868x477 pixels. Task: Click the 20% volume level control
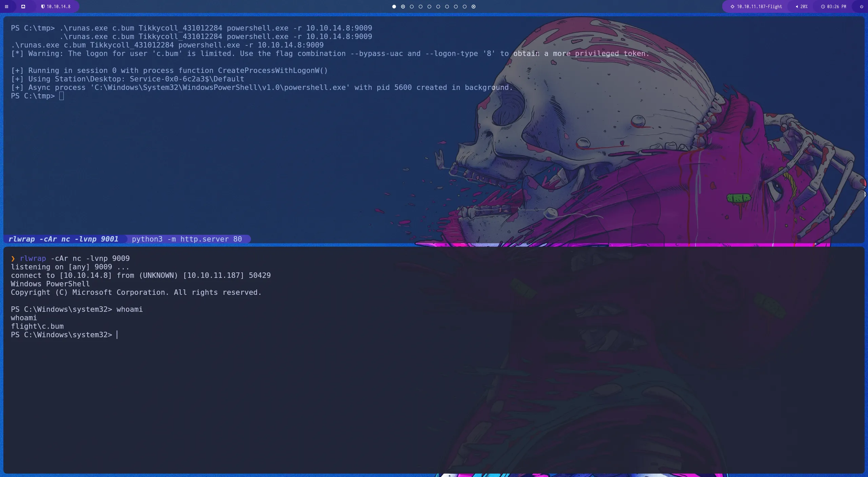[x=804, y=6]
